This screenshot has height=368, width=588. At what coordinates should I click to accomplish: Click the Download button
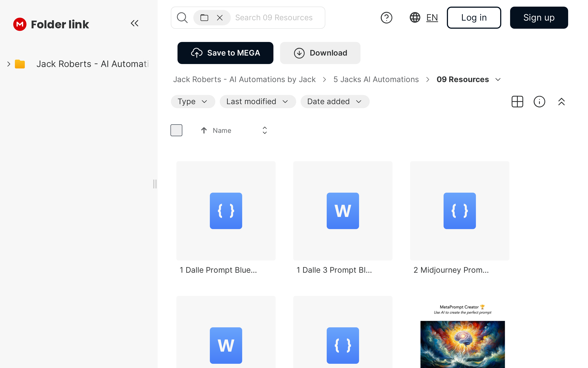coord(320,53)
